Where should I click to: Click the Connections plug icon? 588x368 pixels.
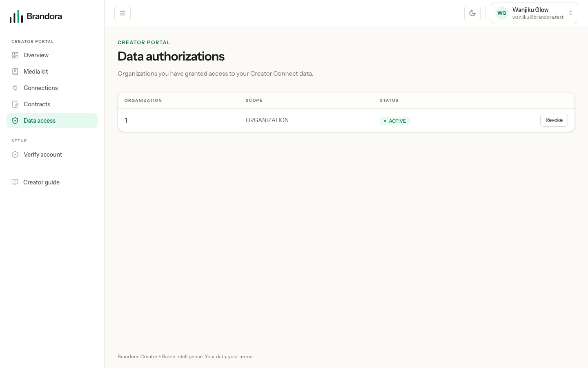15,88
